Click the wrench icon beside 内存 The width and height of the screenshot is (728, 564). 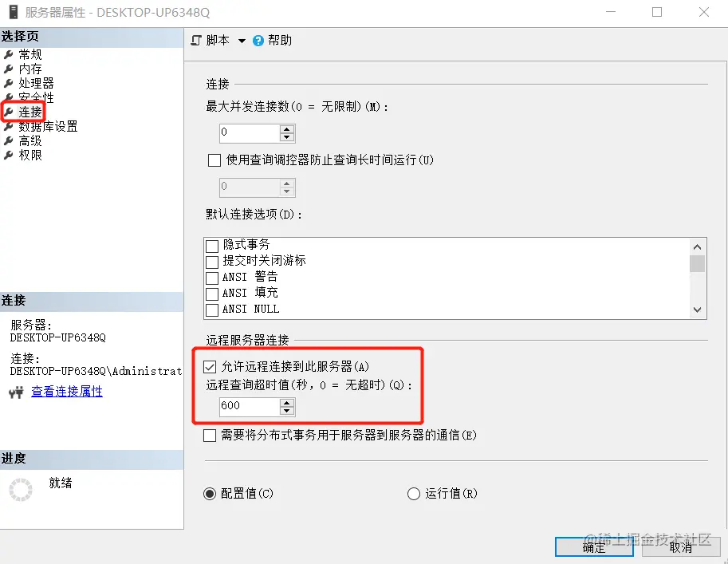tap(8, 69)
